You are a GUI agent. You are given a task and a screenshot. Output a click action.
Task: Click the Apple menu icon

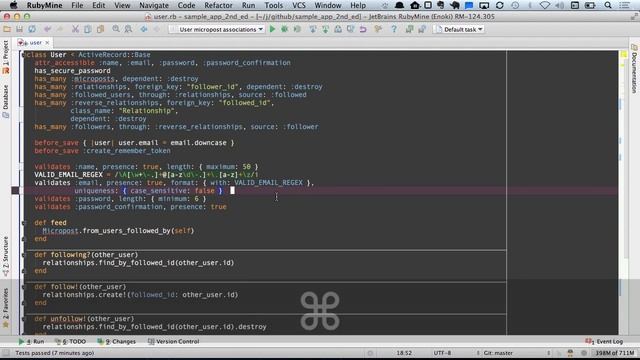point(13,5)
